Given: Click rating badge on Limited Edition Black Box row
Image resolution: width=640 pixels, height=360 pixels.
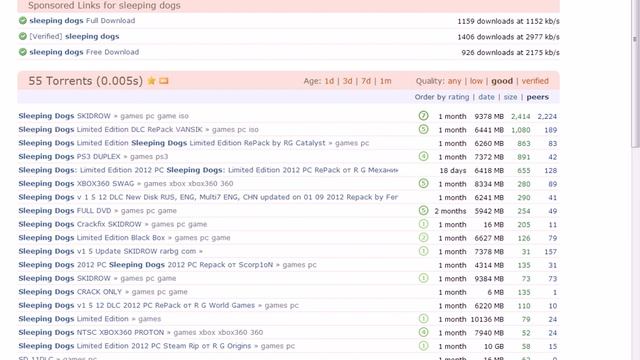Looking at the screenshot, I should pyautogui.click(x=424, y=238).
